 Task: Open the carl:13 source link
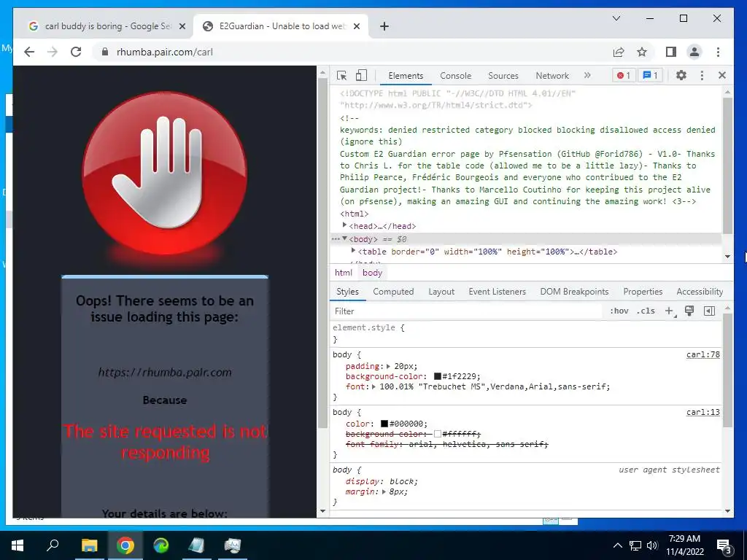tap(703, 412)
